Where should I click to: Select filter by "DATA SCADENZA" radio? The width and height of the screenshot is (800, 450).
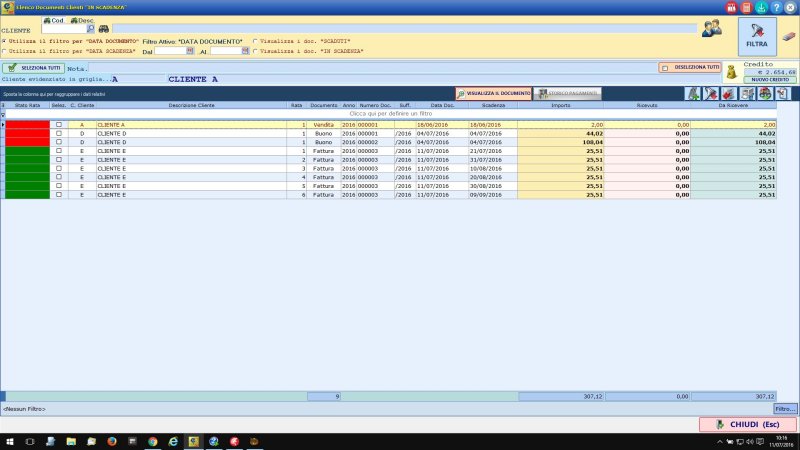pyautogui.click(x=4, y=51)
